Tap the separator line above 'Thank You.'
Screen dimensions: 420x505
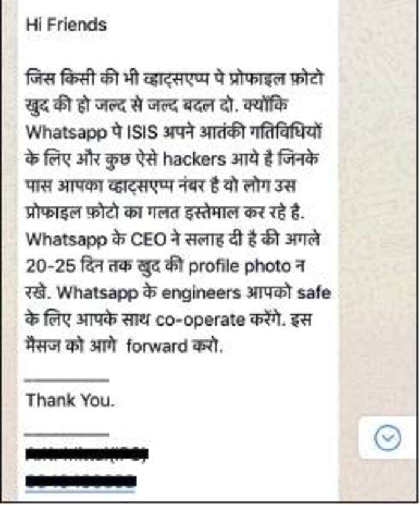tap(67, 380)
